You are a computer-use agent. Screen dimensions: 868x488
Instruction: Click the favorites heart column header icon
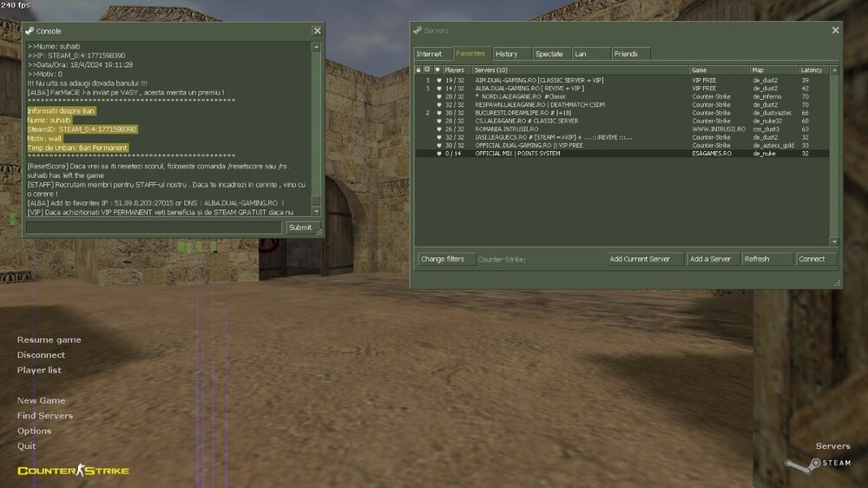[437, 69]
